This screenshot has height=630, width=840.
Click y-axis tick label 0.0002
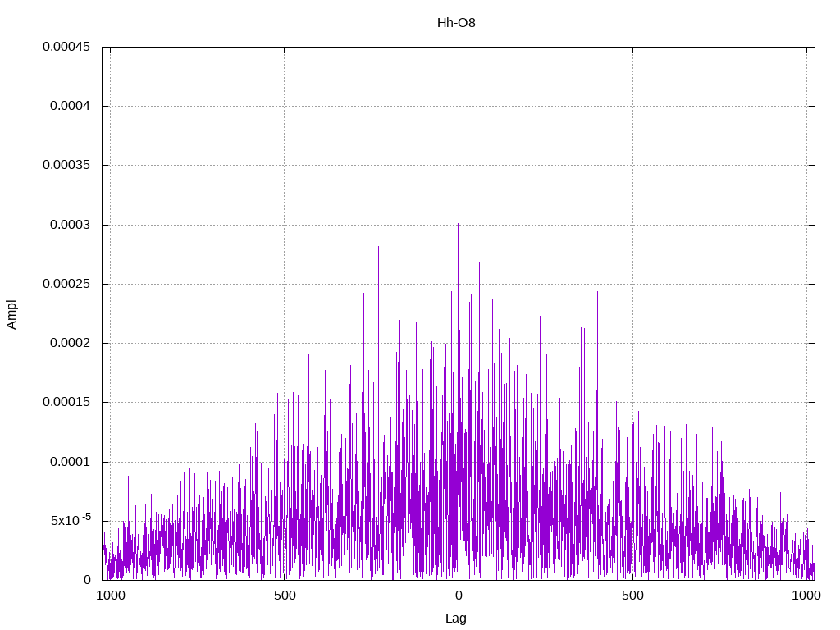71,343
